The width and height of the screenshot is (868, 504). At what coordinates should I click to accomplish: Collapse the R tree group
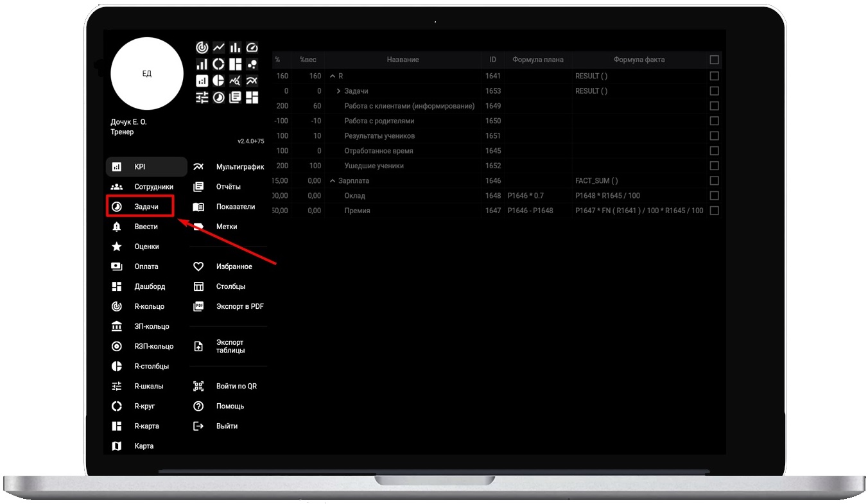point(332,76)
